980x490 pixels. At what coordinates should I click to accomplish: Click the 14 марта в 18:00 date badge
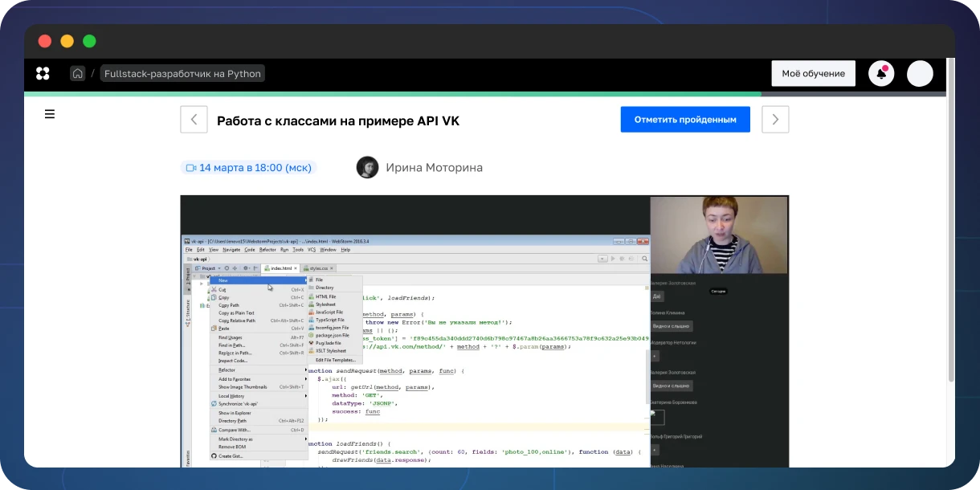248,168
